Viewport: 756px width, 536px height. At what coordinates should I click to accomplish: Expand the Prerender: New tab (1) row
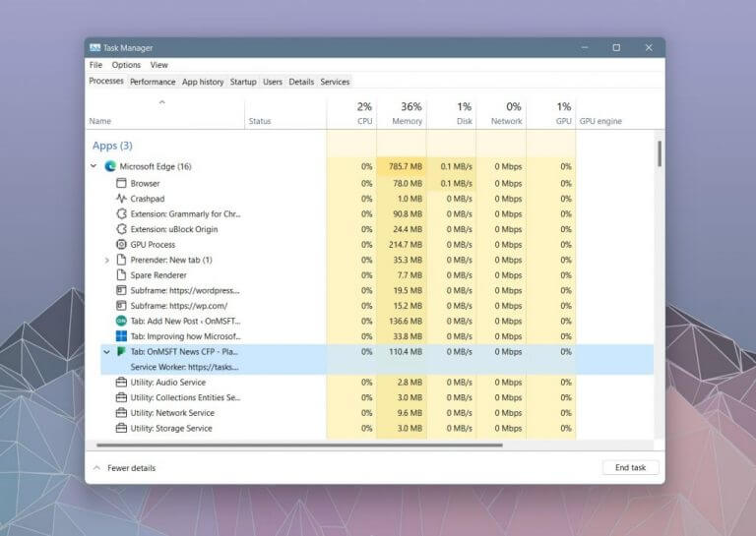(106, 260)
